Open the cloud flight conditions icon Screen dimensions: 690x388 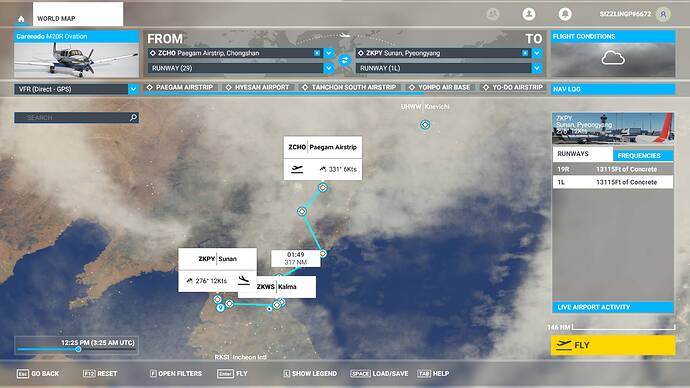[613, 58]
